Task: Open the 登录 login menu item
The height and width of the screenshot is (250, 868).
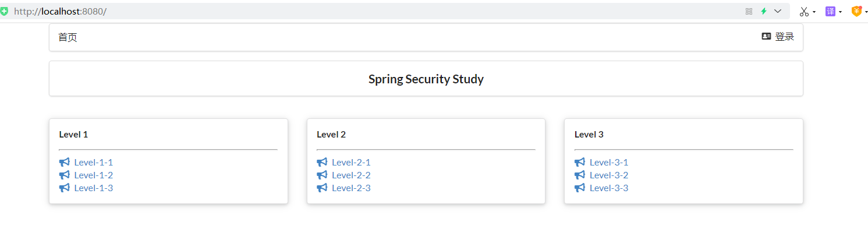Action: [x=784, y=37]
